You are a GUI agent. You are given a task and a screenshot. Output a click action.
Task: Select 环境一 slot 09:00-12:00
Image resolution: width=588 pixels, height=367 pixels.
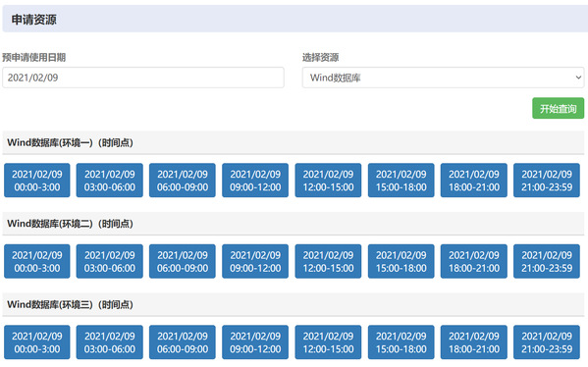[x=255, y=181]
